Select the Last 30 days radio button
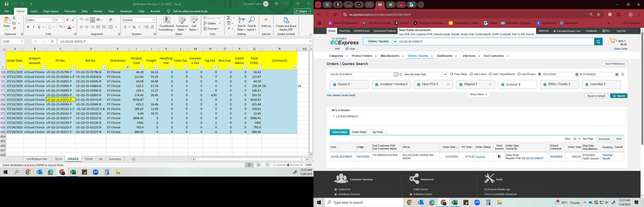 click(x=519, y=74)
